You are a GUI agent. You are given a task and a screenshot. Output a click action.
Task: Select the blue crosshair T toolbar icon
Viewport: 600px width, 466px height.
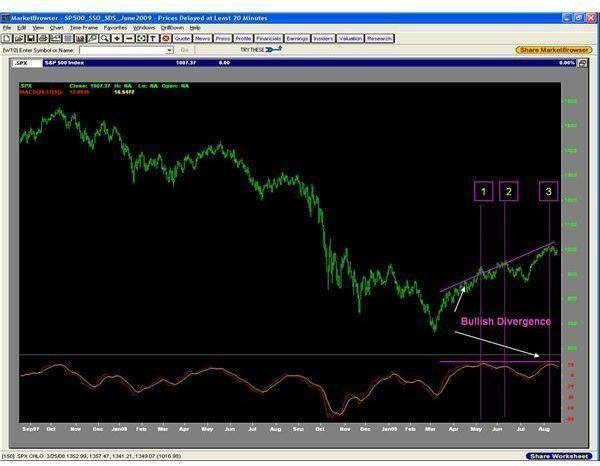pos(153,38)
